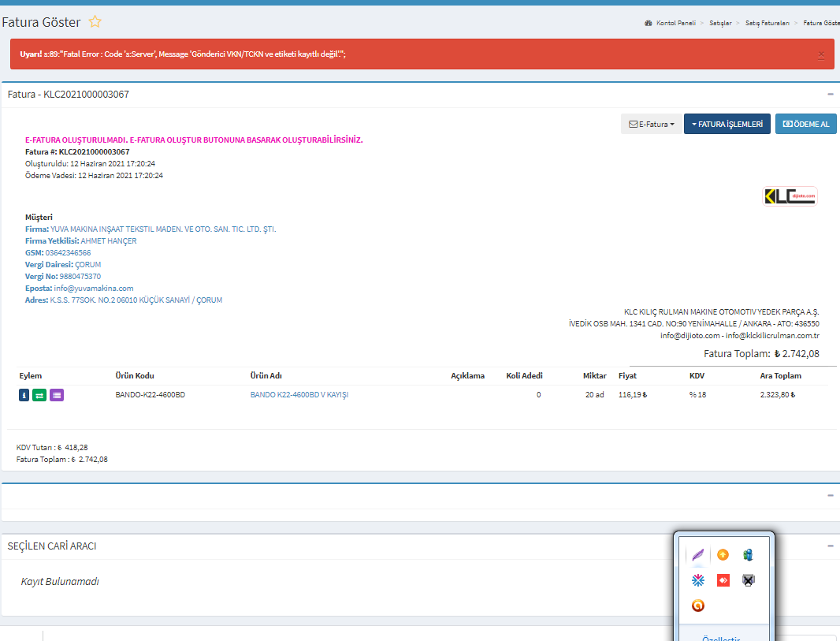Click the orange swirl tray icon
Viewport: 840px width, 641px height.
pyautogui.click(x=697, y=606)
